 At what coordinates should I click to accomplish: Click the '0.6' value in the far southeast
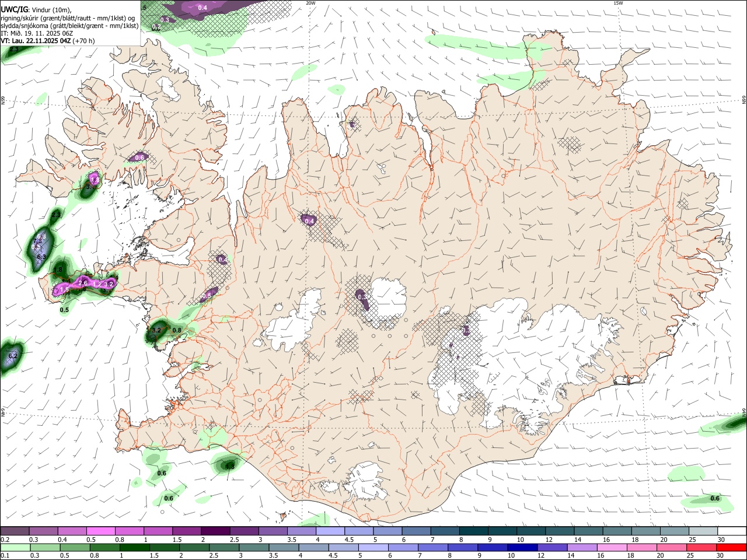[714, 498]
